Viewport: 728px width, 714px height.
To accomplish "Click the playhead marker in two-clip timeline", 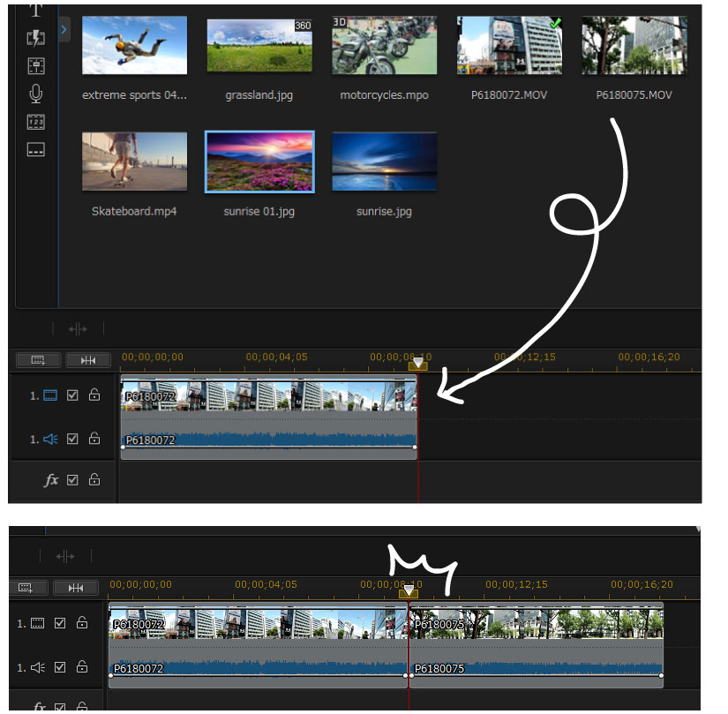I will point(408,591).
